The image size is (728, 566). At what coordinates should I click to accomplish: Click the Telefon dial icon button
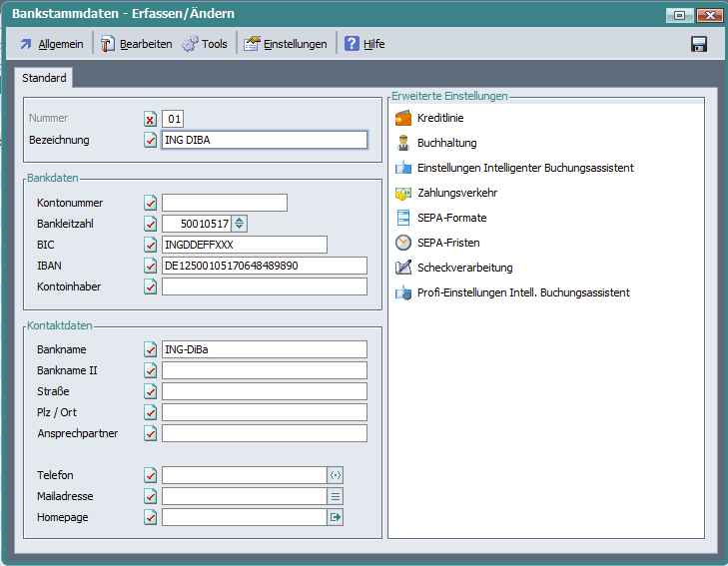click(x=336, y=475)
